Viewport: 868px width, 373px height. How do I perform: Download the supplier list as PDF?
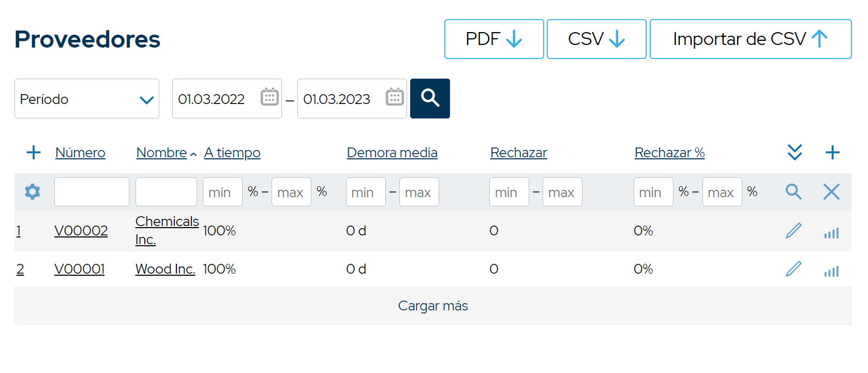click(493, 39)
